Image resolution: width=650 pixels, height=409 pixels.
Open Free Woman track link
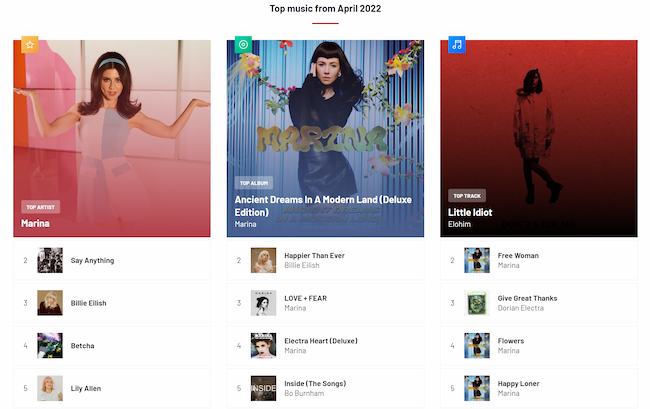click(518, 256)
